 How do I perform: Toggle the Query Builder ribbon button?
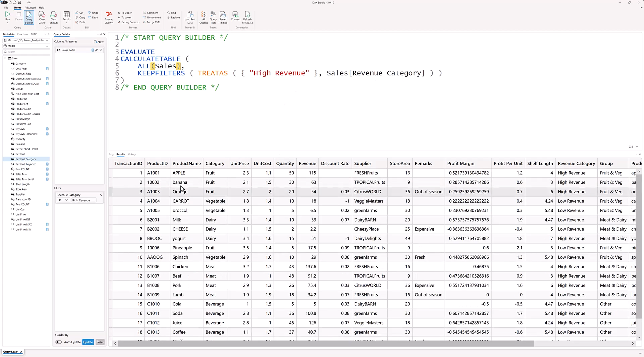click(29, 17)
